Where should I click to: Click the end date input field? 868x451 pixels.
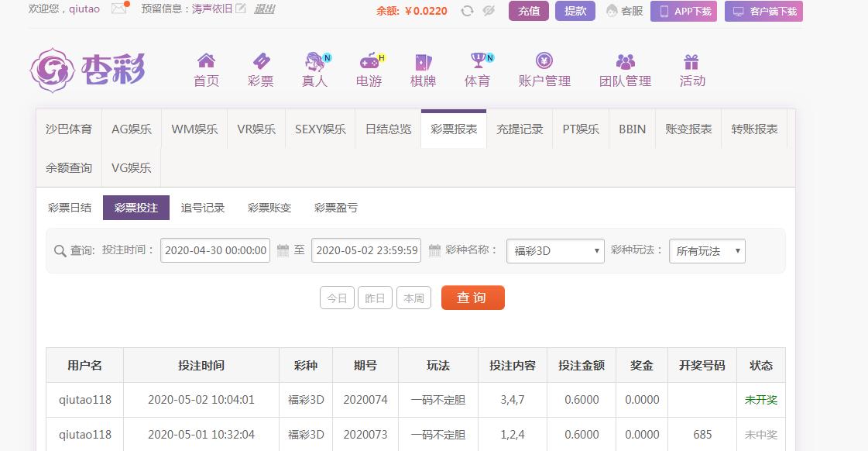click(366, 250)
